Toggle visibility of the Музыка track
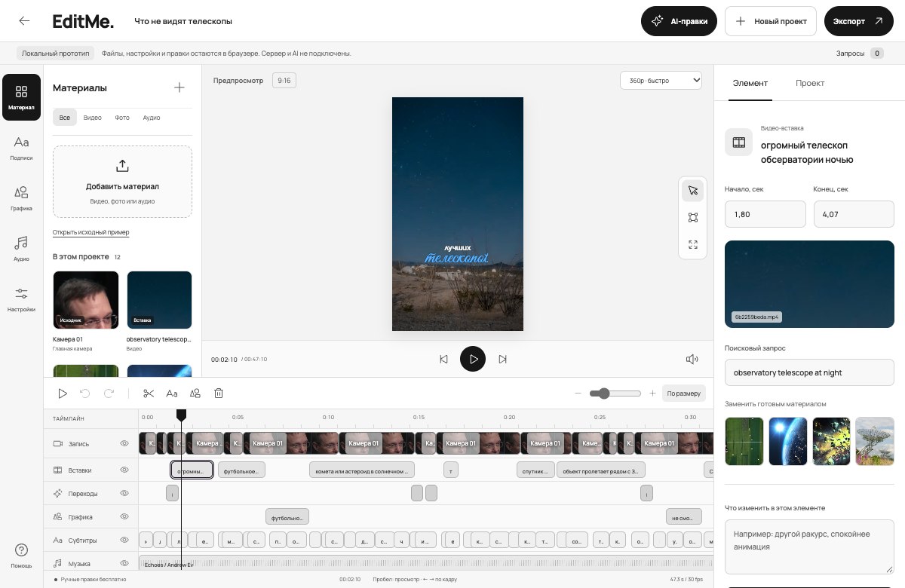 (125, 564)
